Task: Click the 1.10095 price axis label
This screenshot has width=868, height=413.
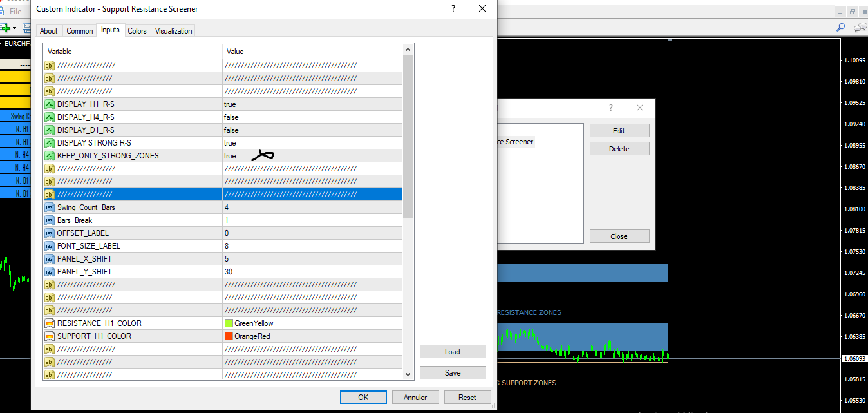Action: pos(854,61)
